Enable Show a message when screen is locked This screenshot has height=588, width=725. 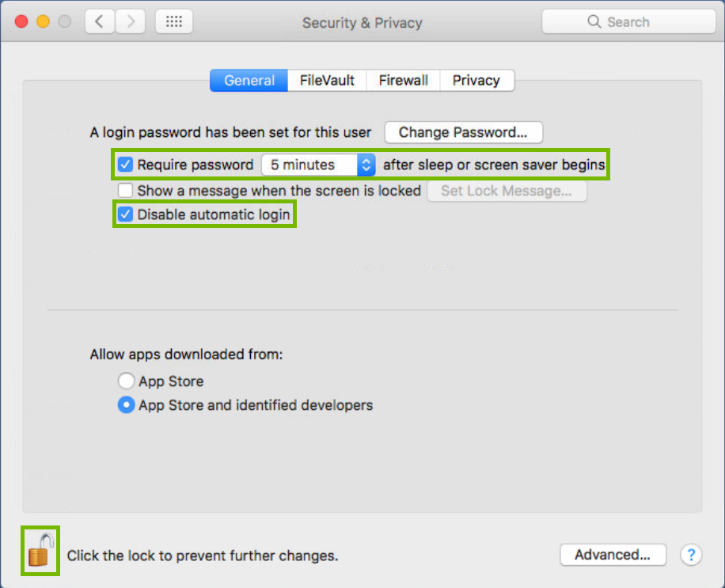click(x=124, y=190)
